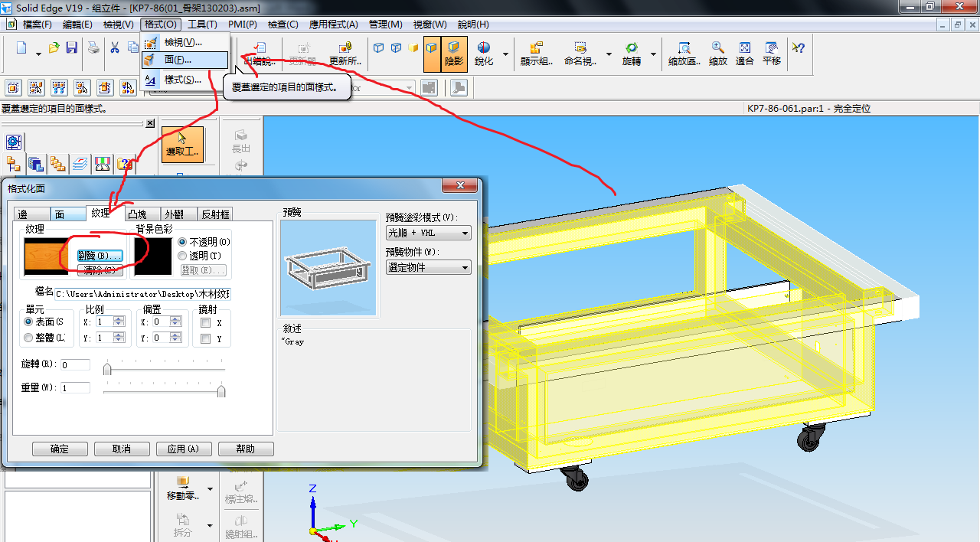Screen dimensions: 980x542
Task: Click the 移動零.. move part tool
Action: point(183,488)
